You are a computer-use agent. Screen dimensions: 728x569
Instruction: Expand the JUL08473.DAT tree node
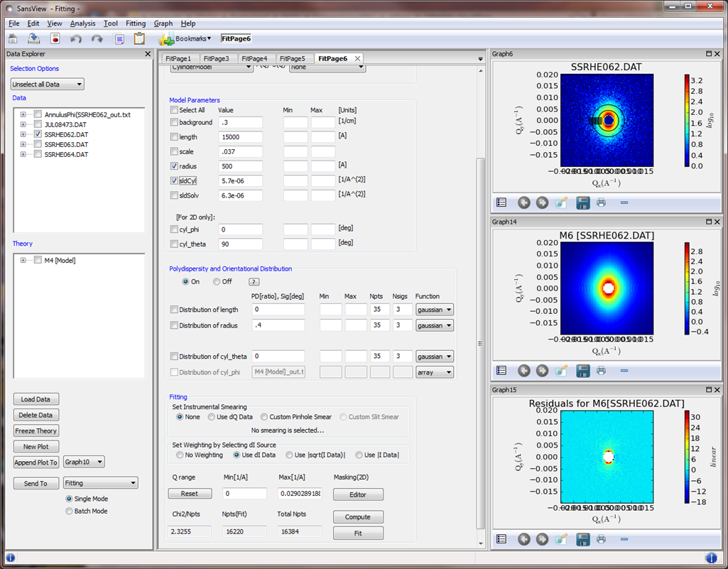pos(23,124)
